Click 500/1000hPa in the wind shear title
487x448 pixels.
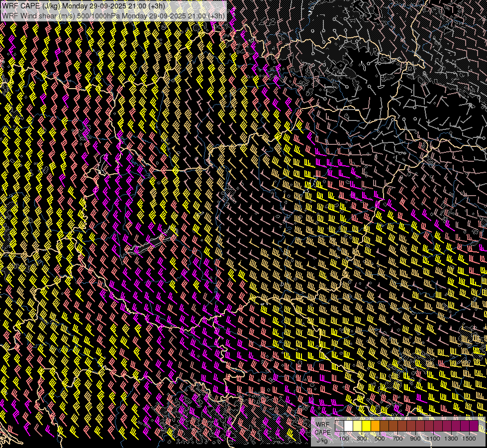tap(97, 15)
